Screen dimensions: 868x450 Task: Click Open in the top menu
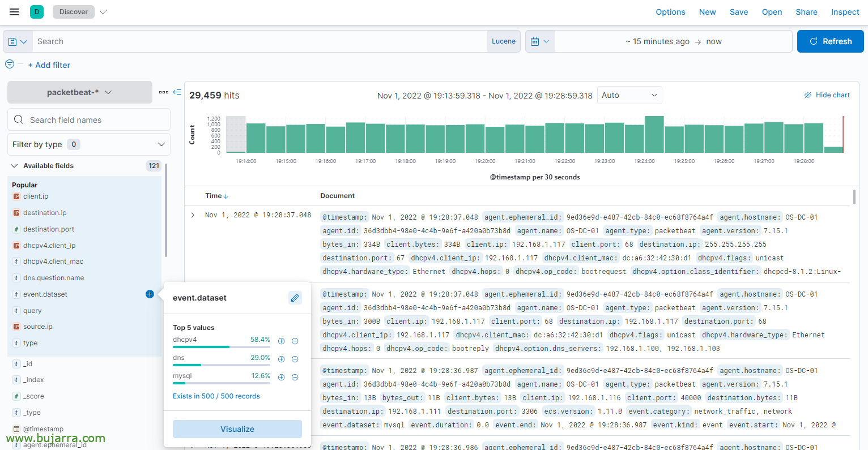772,12
